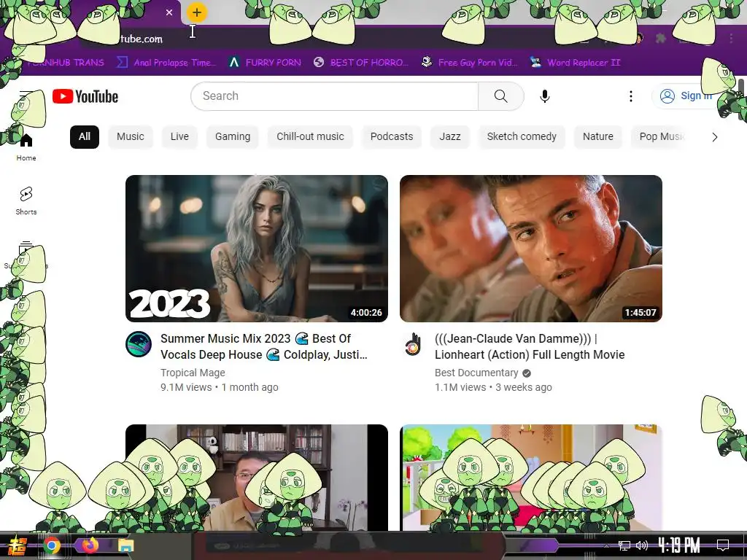Open the Tropical Mage channel avatar
Screen dimensions: 747x560
point(139,344)
